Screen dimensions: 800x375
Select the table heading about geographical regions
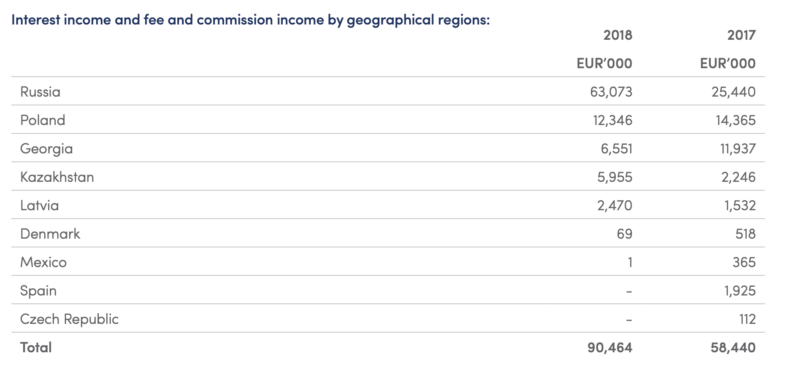[x=250, y=20]
